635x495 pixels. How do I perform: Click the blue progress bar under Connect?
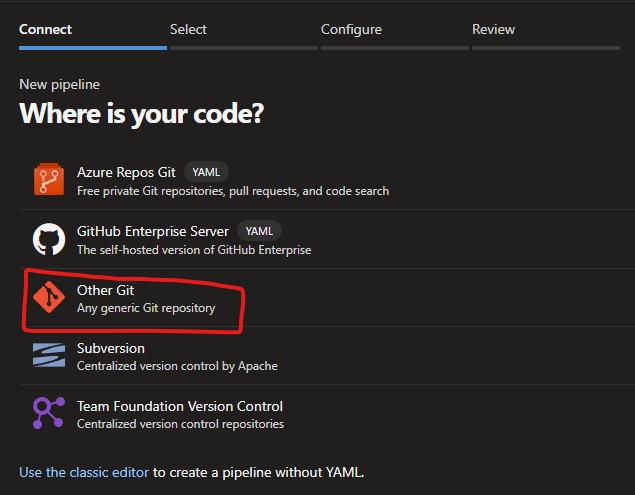(x=93, y=48)
